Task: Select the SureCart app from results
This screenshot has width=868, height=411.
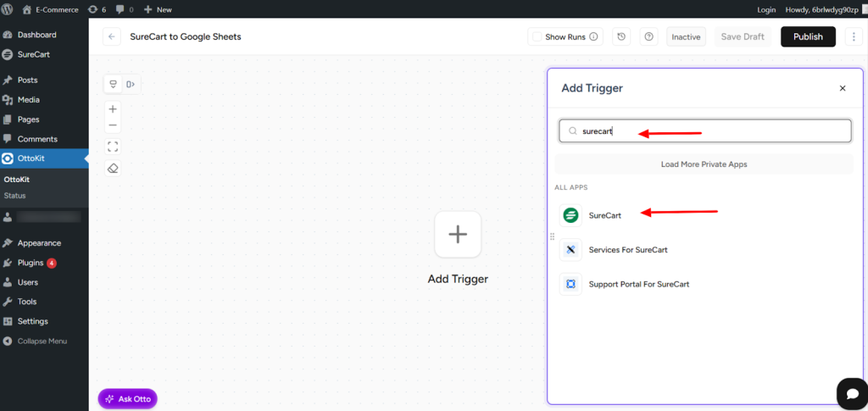Action: coord(604,215)
